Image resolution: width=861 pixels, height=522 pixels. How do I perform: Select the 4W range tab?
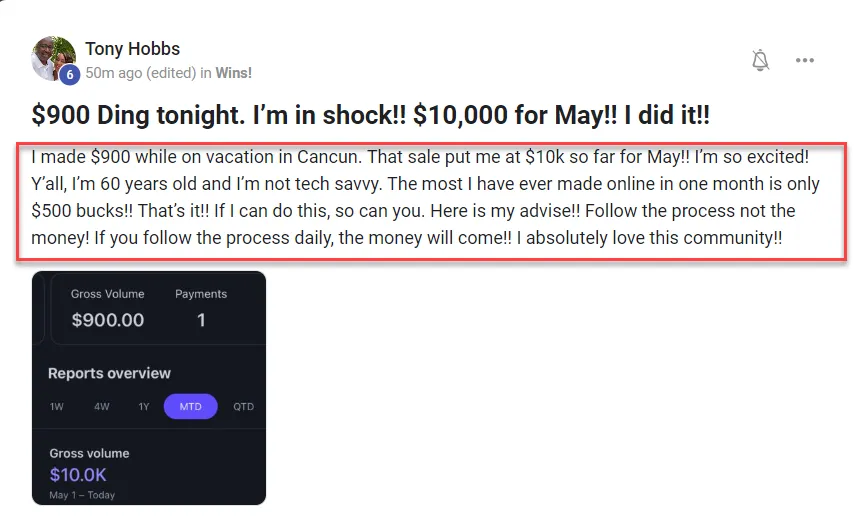tap(102, 407)
